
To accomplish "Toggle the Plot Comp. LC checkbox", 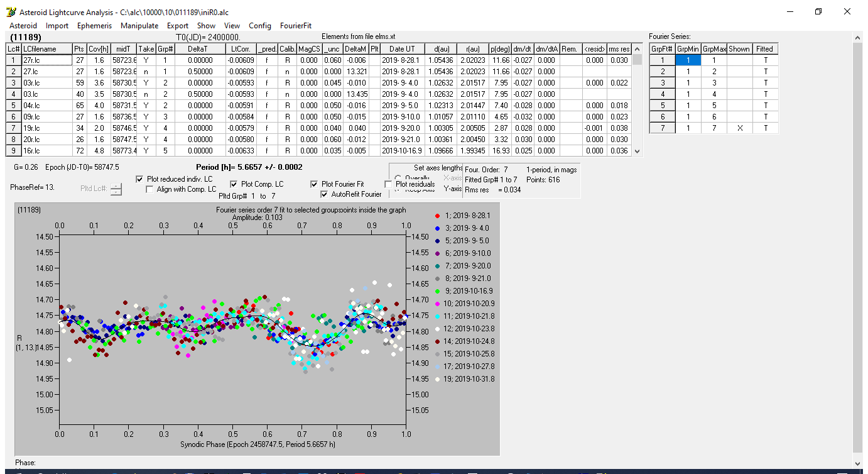I will point(234,184).
